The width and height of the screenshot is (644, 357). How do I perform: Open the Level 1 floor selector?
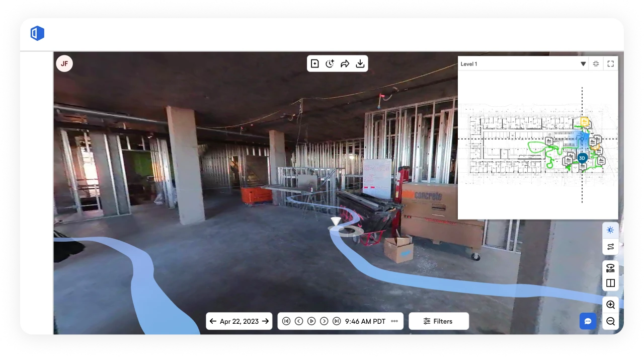tap(523, 63)
